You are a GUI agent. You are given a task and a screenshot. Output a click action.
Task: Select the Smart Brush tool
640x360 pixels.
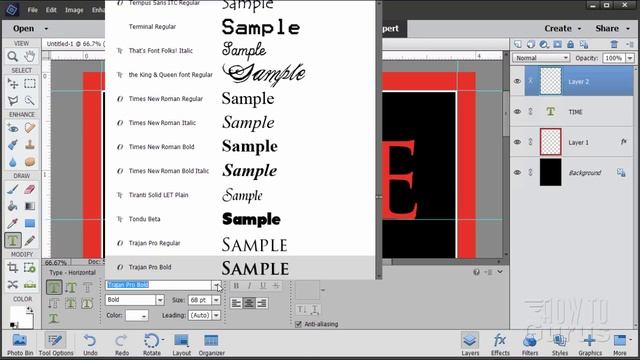click(13, 145)
